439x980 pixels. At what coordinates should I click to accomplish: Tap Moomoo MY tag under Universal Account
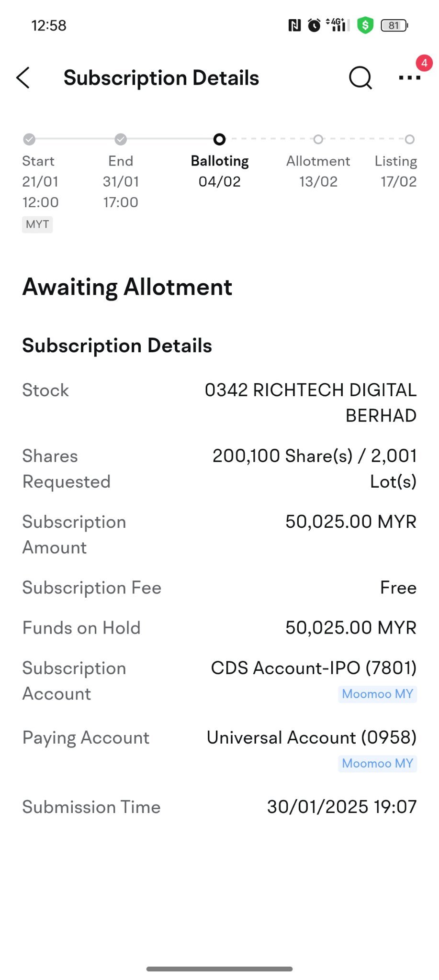coord(377,763)
